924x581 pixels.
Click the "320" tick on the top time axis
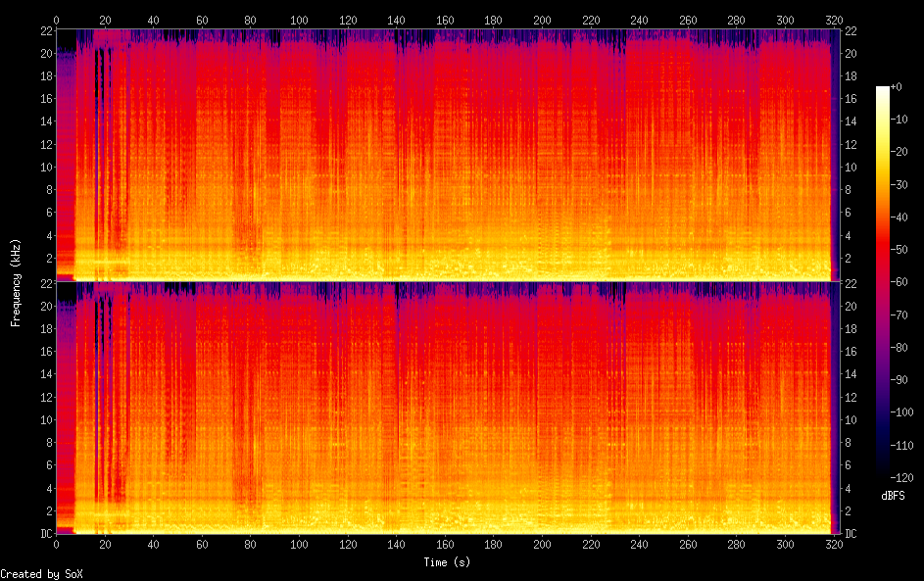tap(832, 20)
